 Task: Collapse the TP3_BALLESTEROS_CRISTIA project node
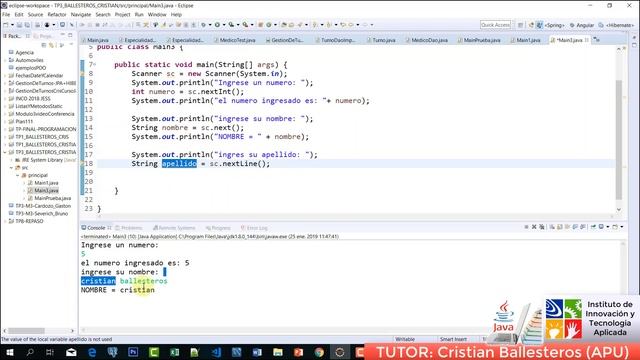pos(5,152)
